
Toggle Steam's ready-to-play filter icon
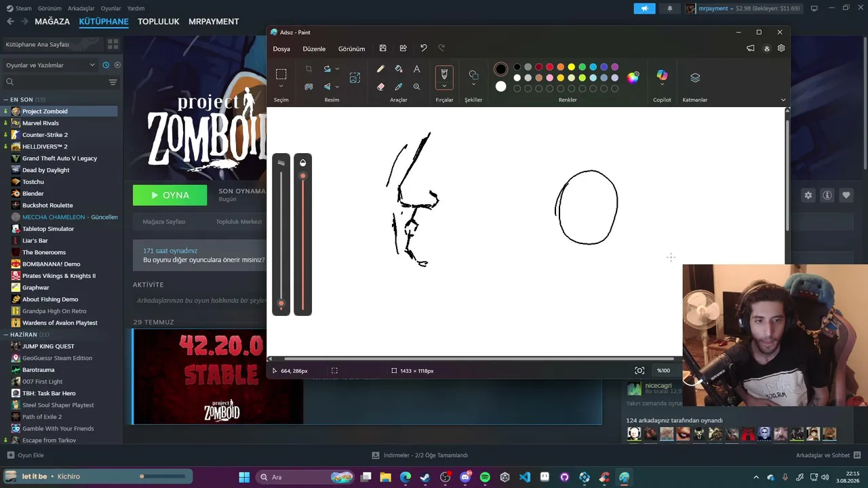coord(117,65)
